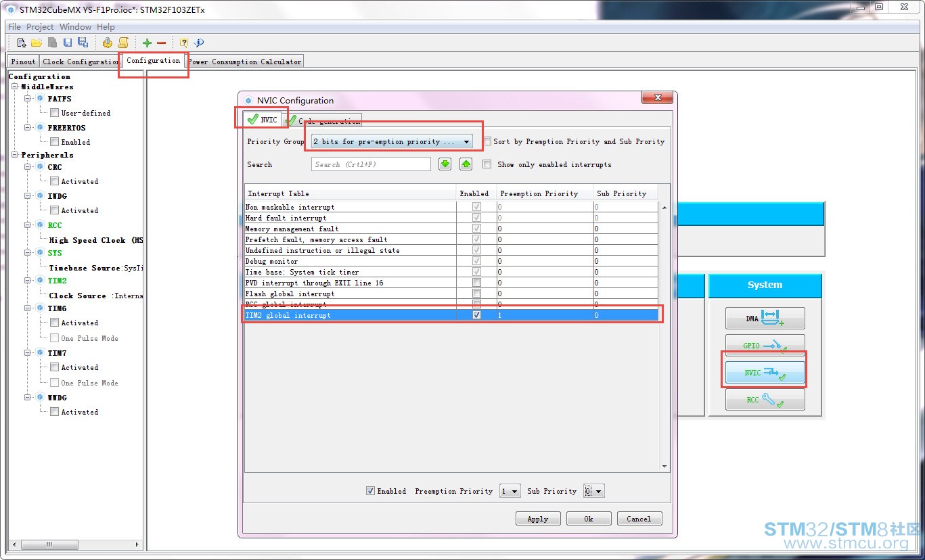Click the greyed-out document icon beside the open-folder icon
Viewport: 925px width, 560px height.
tap(52, 43)
